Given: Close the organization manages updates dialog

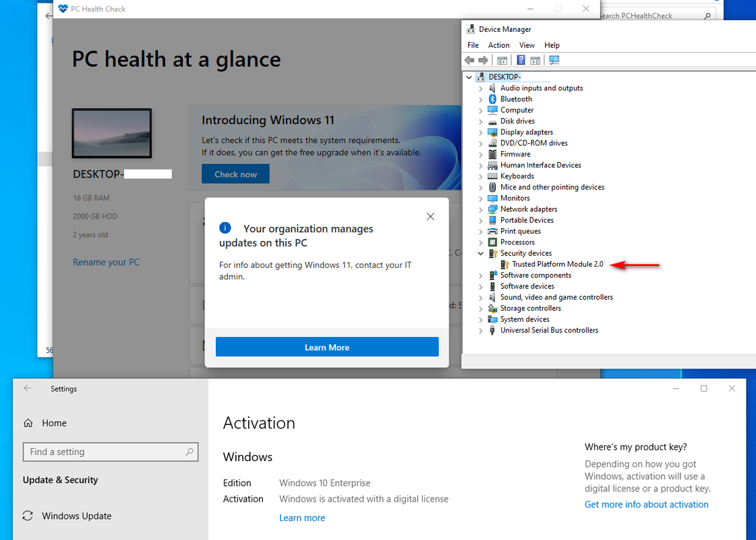Looking at the screenshot, I should [430, 217].
